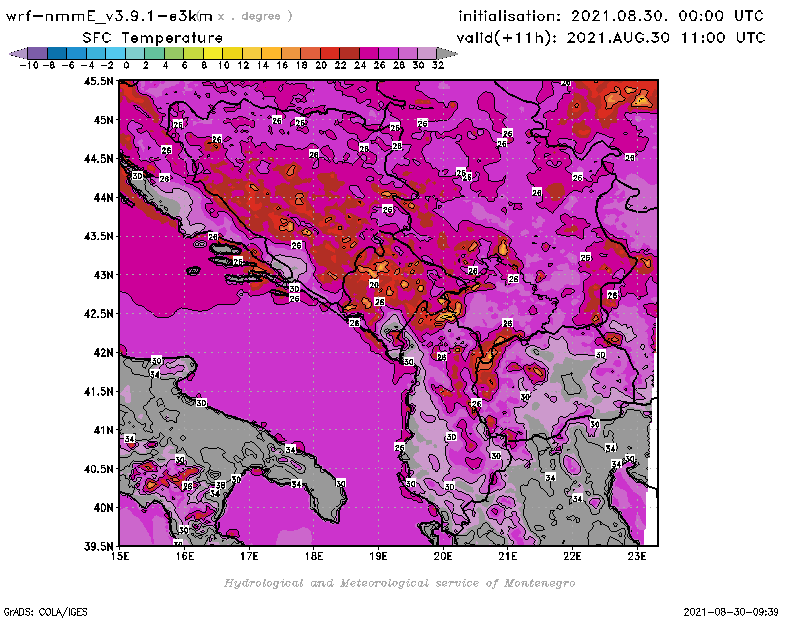Image resolution: width=800 pixels, height=618 pixels.
Task: Click the legend swatch between -8 and -6
Action: pos(57,53)
